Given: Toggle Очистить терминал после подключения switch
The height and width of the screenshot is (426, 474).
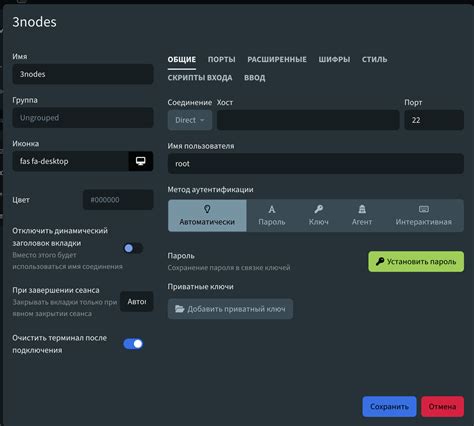Looking at the screenshot, I should click(133, 344).
